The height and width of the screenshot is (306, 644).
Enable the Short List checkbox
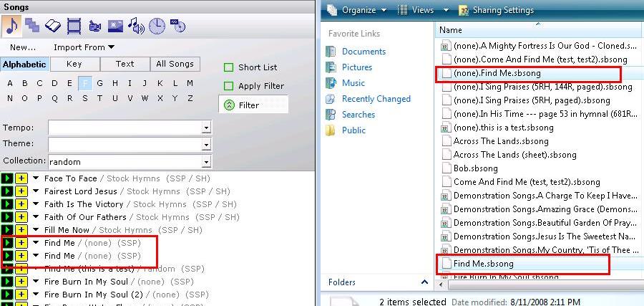[x=229, y=67]
